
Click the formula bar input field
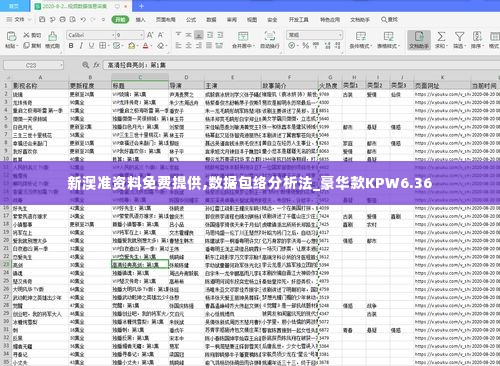pyautogui.click(x=300, y=65)
